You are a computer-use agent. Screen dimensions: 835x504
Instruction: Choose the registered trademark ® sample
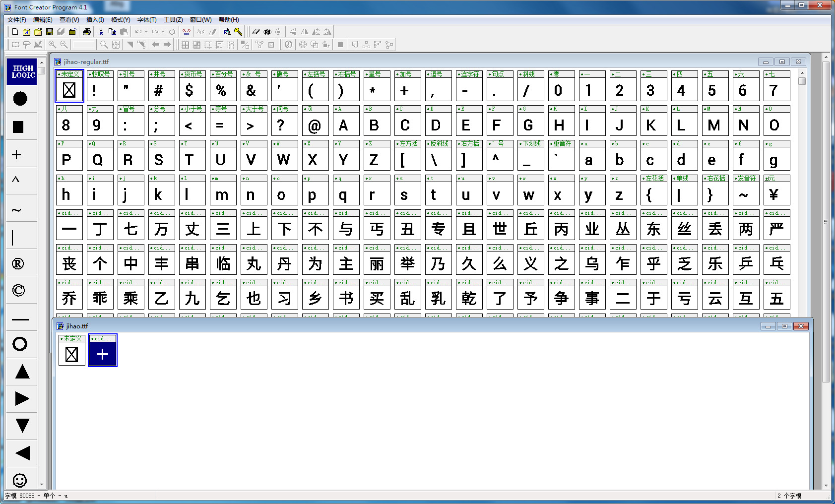[18, 263]
